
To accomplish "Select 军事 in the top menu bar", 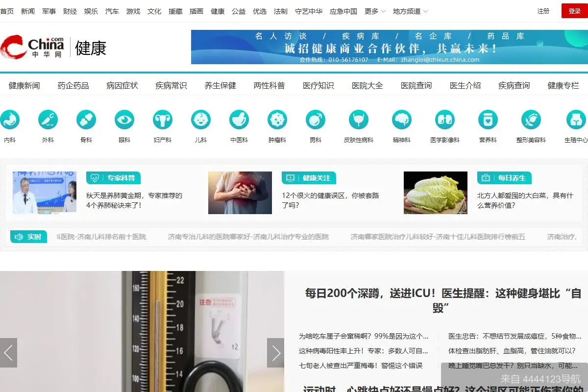I will tap(49, 11).
